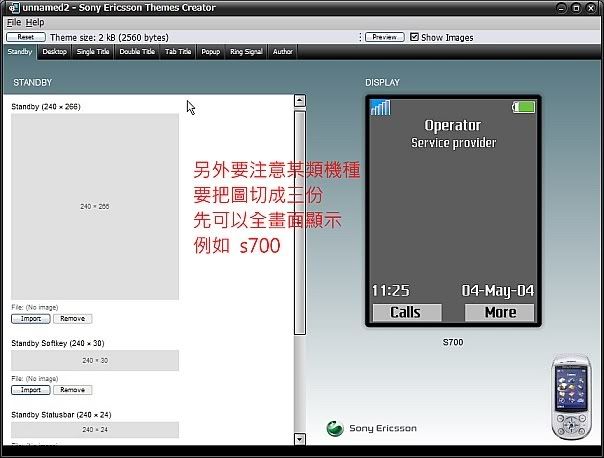The width and height of the screenshot is (604, 458).
Task: Switch to the Desktop tab
Action: [54, 52]
